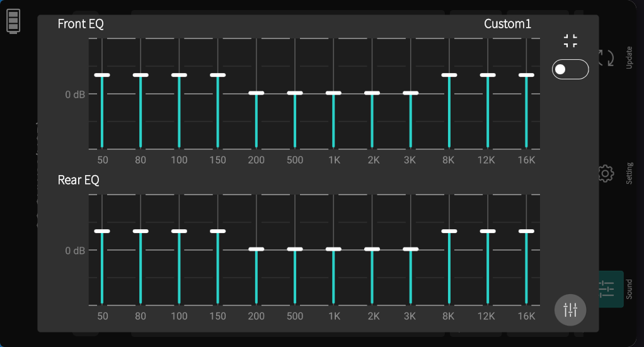The width and height of the screenshot is (644, 347).
Task: Click the Rear EQ heading
Action: (79, 180)
